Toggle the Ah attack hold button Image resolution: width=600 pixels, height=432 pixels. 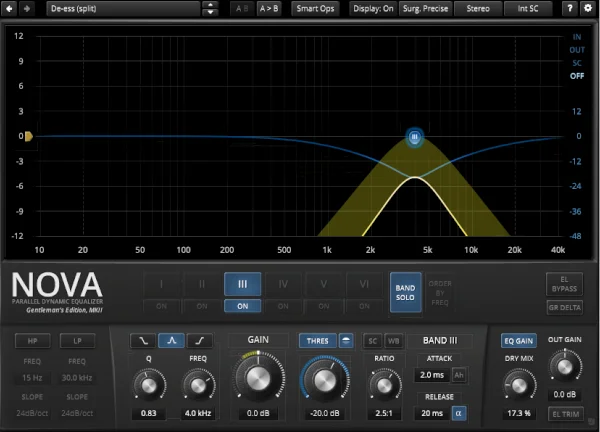(459, 375)
